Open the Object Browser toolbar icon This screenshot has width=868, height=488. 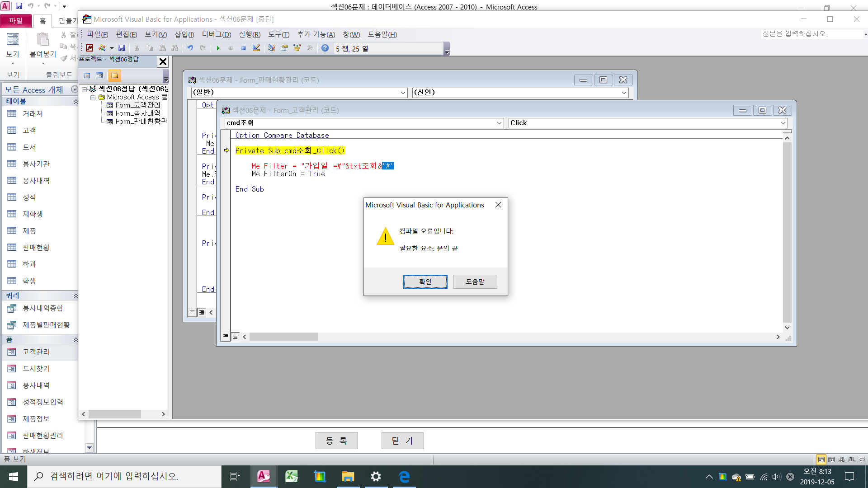tap(297, 48)
